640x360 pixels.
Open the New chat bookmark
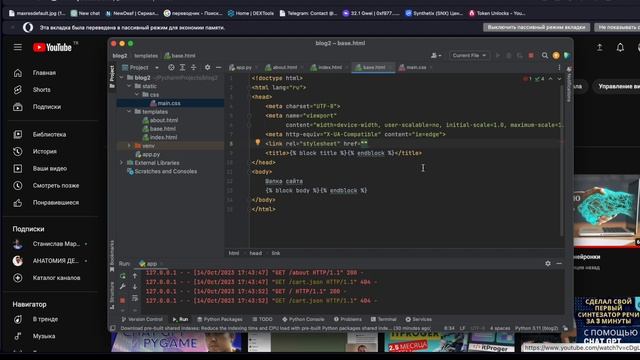tap(85, 13)
